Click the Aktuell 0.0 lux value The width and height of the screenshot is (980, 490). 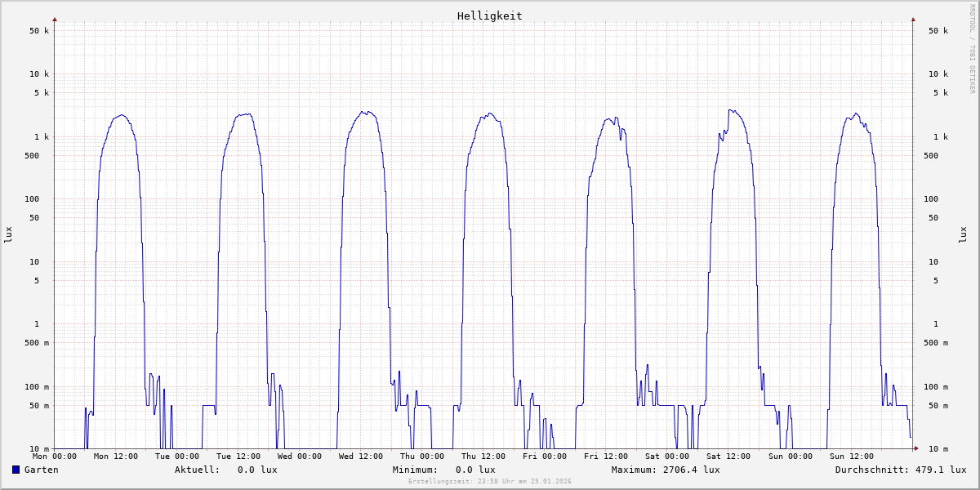tap(225, 470)
